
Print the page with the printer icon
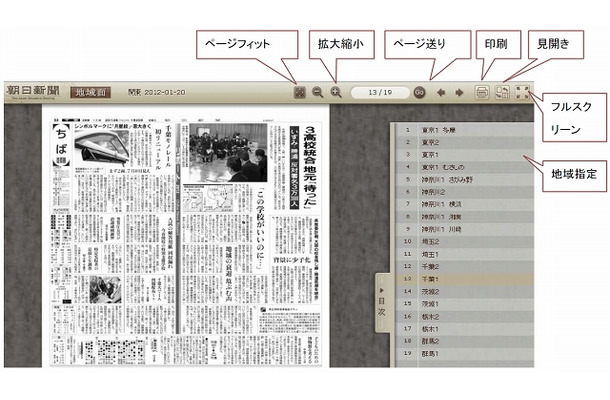pyautogui.click(x=482, y=92)
